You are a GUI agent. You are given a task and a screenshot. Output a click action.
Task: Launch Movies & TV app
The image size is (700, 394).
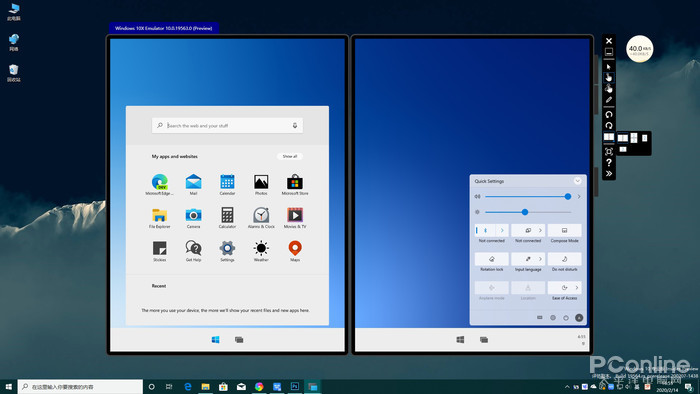click(x=295, y=218)
